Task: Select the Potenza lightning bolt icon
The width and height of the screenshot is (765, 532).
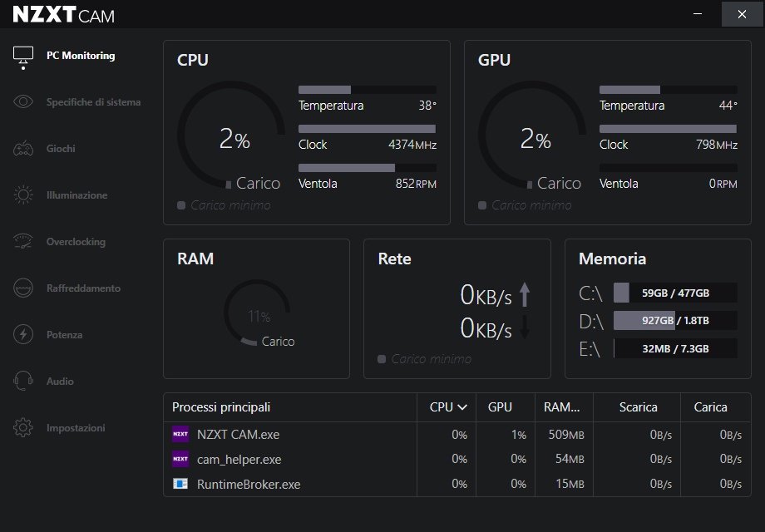Action: pyautogui.click(x=23, y=335)
